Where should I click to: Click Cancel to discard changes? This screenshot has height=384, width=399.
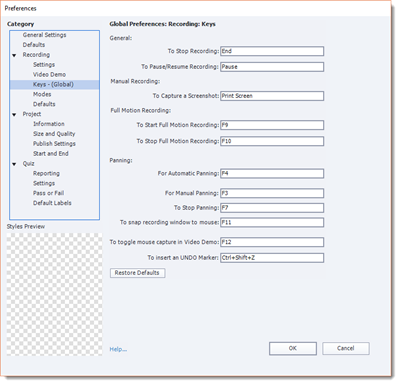[346, 348]
